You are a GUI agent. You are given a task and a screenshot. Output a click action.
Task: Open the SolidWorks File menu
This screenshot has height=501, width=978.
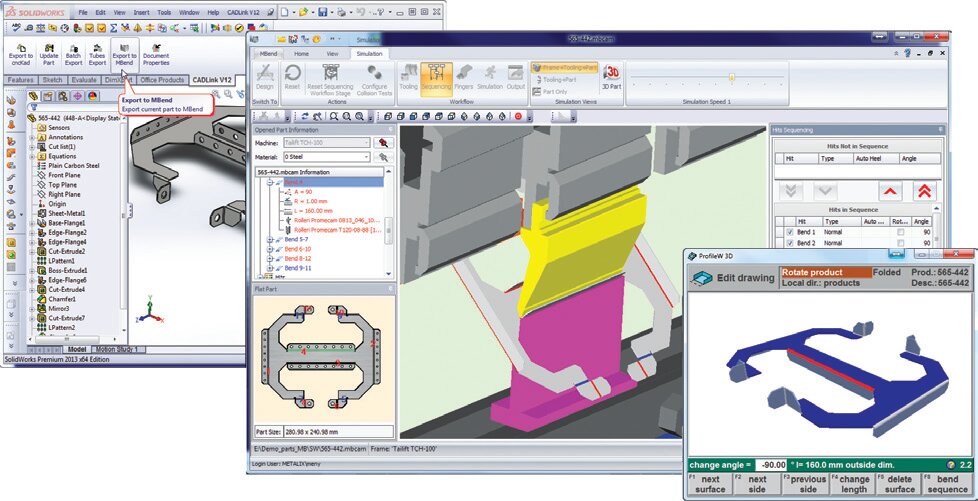pos(83,12)
